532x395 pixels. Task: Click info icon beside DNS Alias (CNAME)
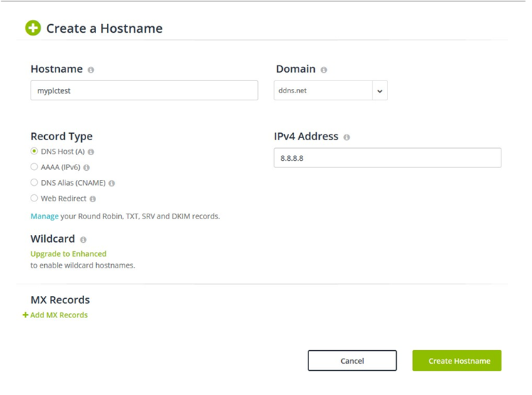pyautogui.click(x=112, y=183)
